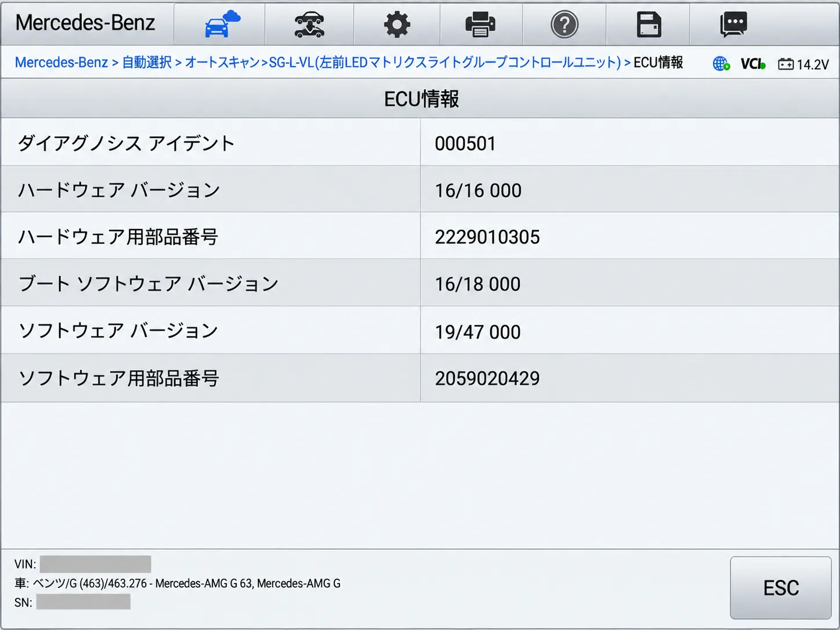Click the ECU情報 breadcrumb current page

(x=658, y=63)
